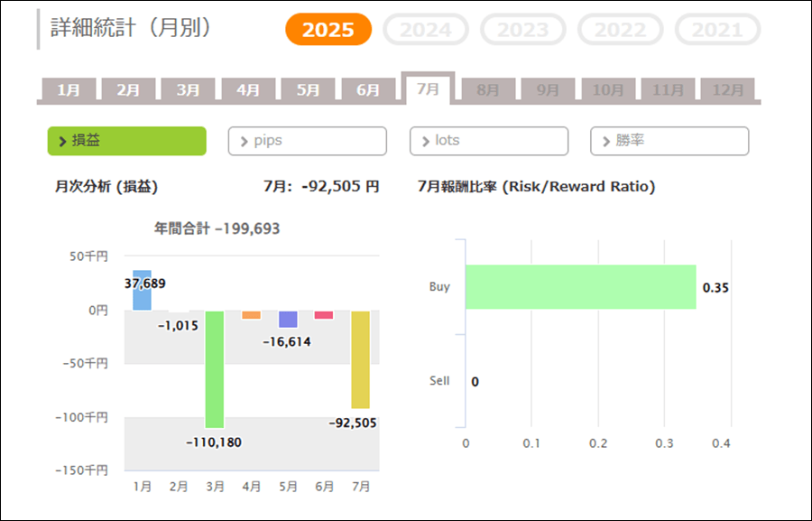Click the -1,015 value label
The image size is (812, 521).
click(178, 326)
